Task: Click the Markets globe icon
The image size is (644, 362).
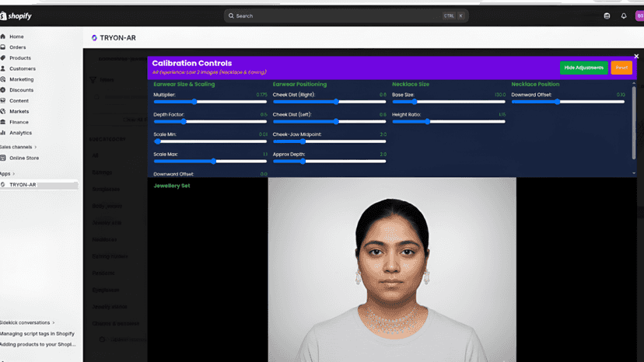Action: (x=3, y=111)
